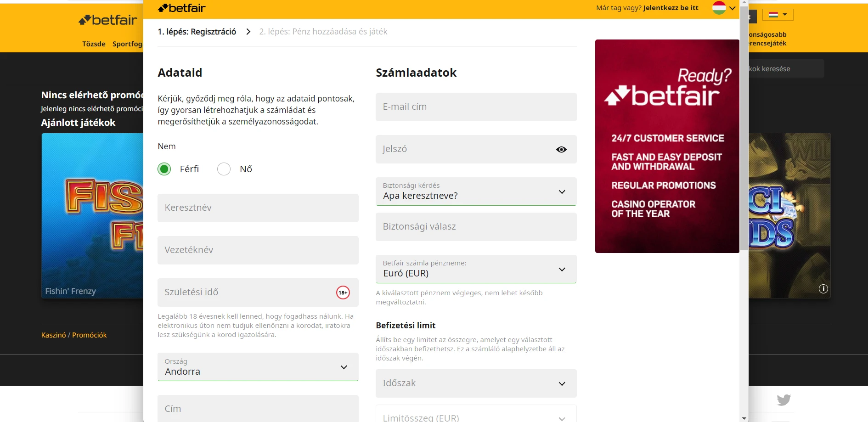This screenshot has height=422, width=868.
Task: Click the Születési idő input field
Action: tap(258, 293)
